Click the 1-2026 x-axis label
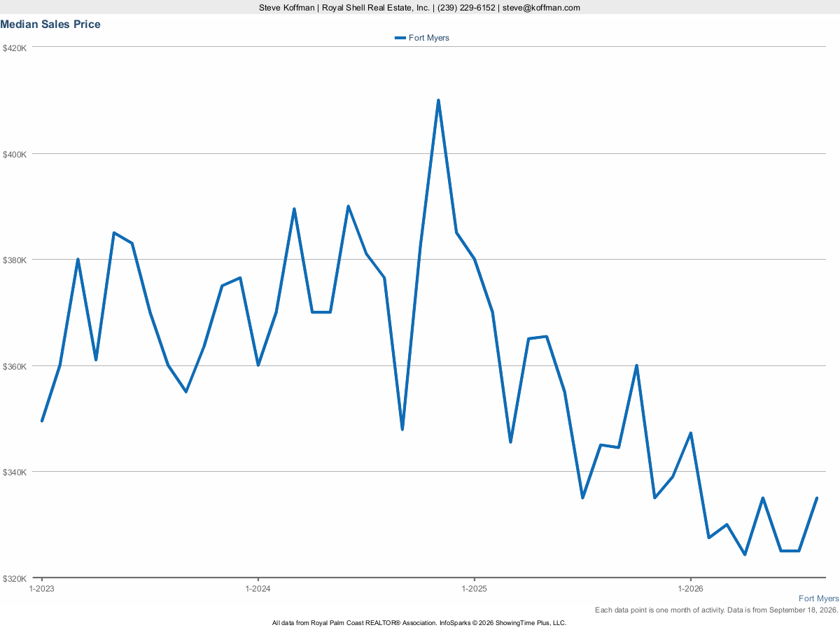This screenshot has width=840, height=630. point(690,589)
